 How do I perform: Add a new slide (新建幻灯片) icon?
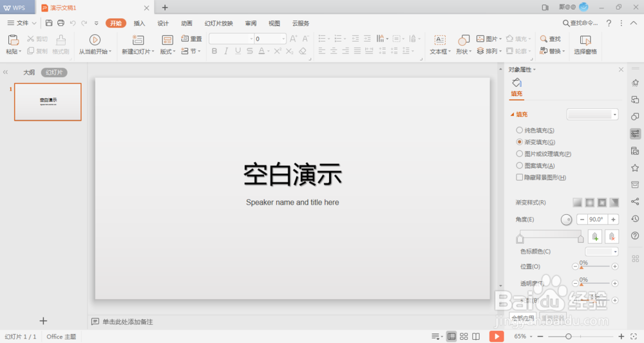(138, 40)
